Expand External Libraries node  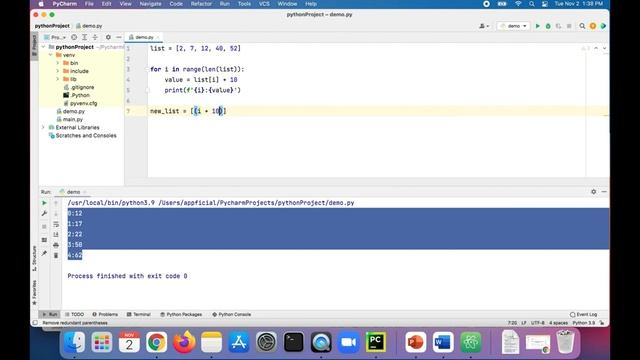[43, 127]
